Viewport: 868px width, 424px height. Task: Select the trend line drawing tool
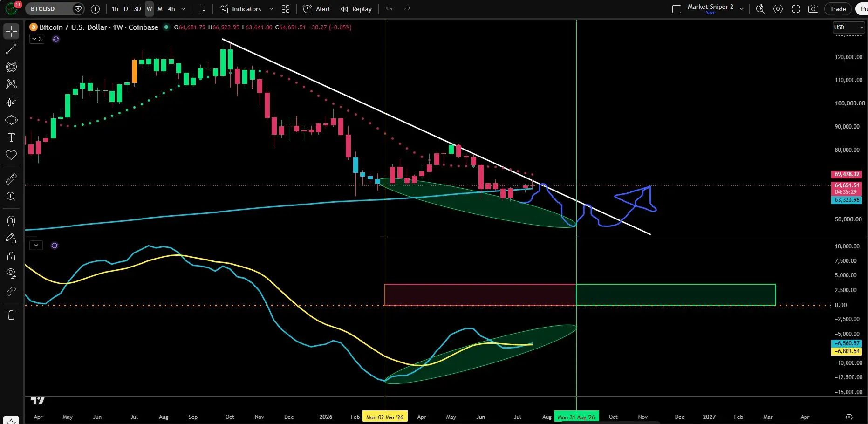click(11, 49)
